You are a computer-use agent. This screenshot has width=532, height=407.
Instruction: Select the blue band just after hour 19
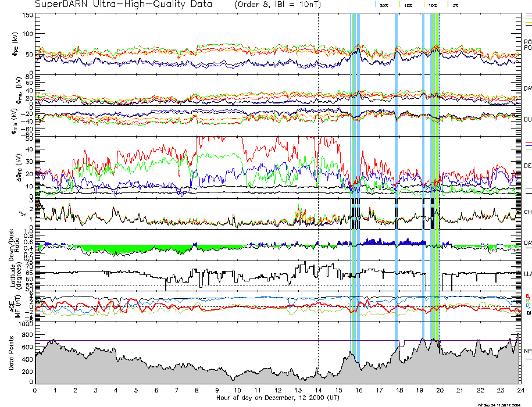point(423,174)
